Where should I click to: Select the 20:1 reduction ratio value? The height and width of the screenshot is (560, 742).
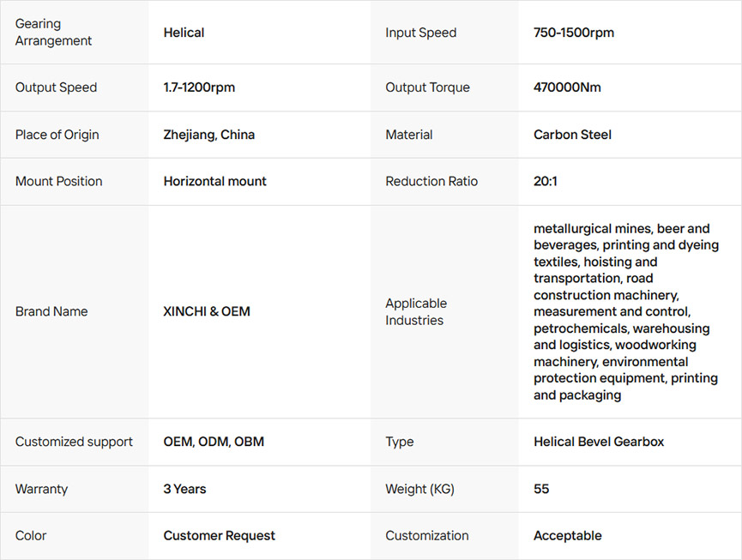[x=546, y=181]
